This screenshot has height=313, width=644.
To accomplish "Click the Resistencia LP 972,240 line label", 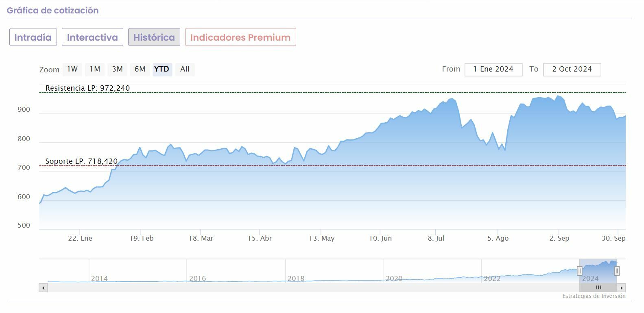I will coord(87,88).
